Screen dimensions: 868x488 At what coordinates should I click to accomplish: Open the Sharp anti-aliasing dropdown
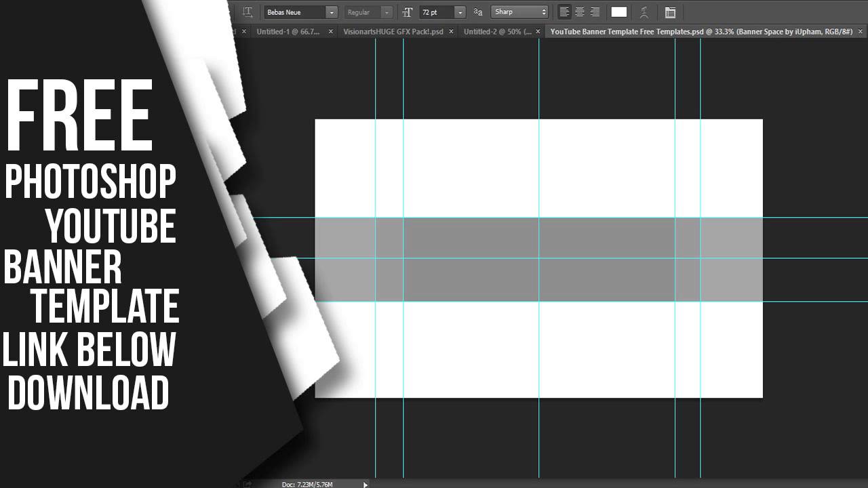point(519,12)
